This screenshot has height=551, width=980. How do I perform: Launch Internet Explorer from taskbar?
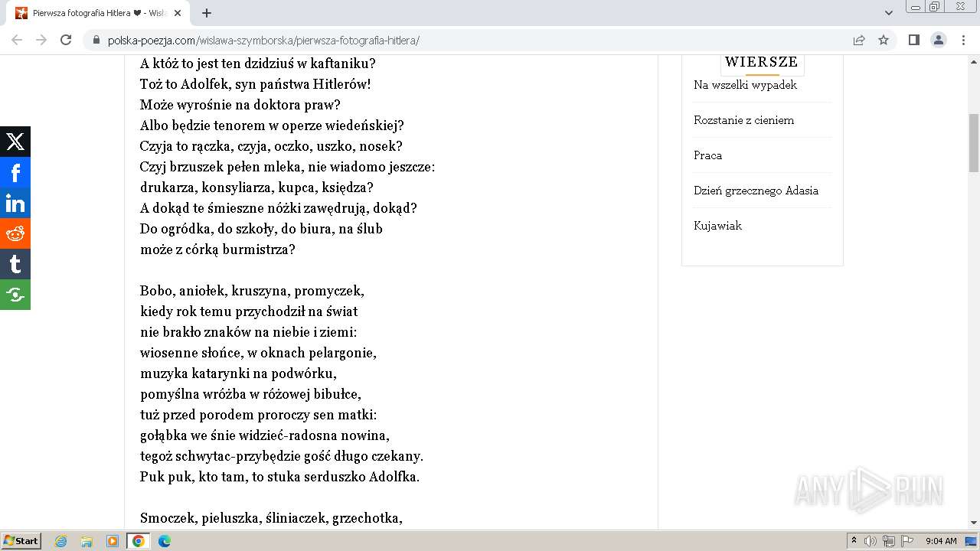61,541
